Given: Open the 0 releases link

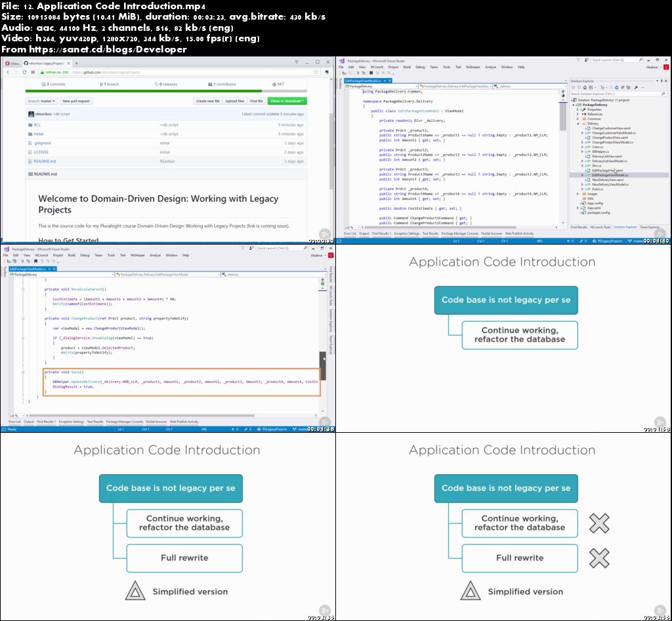Looking at the screenshot, I should [x=166, y=84].
